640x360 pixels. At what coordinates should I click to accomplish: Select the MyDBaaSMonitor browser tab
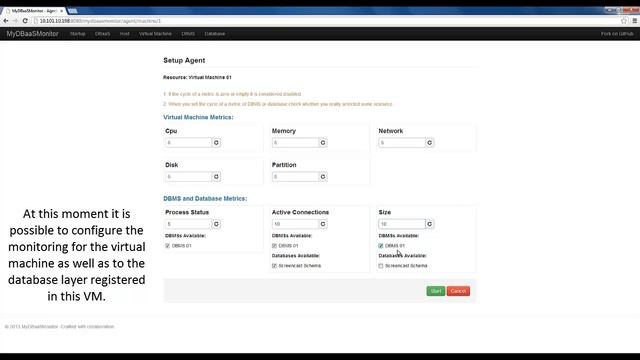(33, 11)
